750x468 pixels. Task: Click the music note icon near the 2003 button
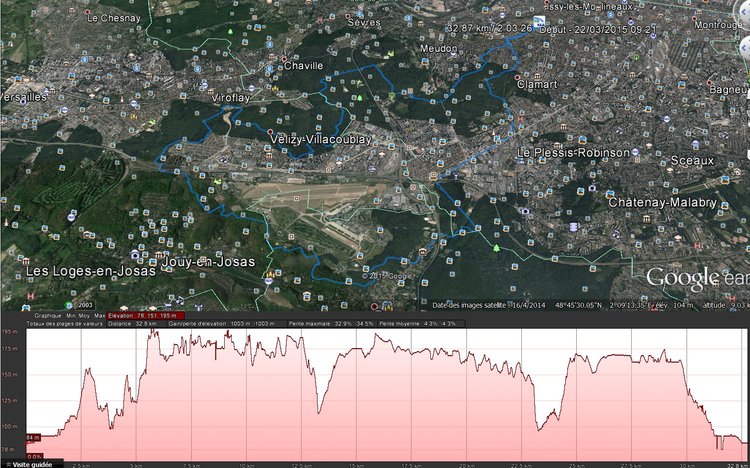(x=180, y=300)
